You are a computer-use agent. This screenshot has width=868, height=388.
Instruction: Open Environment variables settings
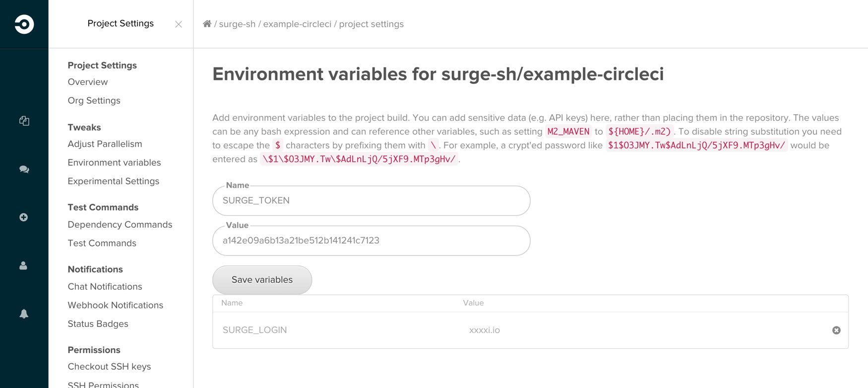point(115,163)
